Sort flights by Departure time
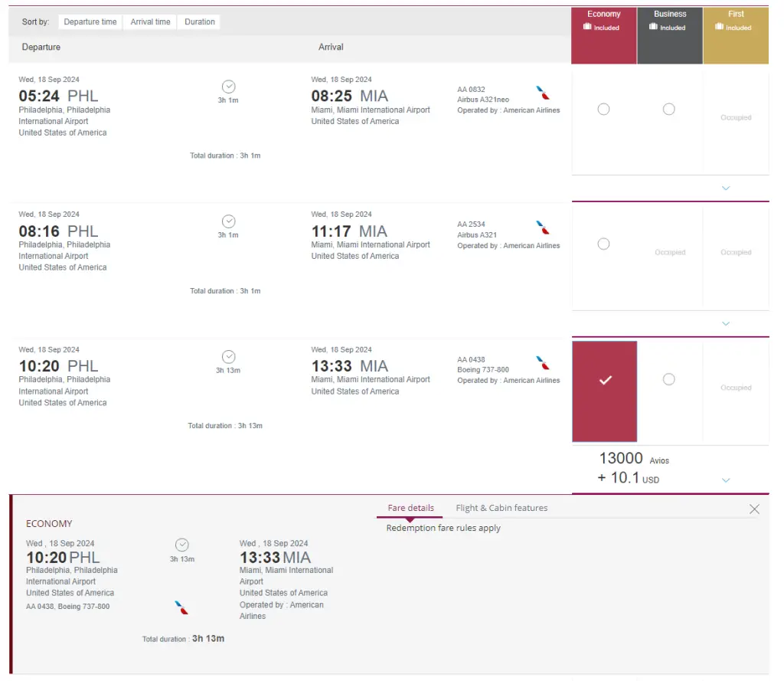This screenshot has width=784, height=681. pyautogui.click(x=90, y=22)
